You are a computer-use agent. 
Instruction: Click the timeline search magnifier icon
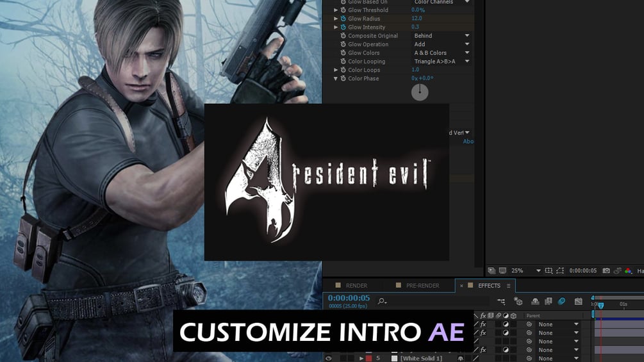(x=382, y=301)
